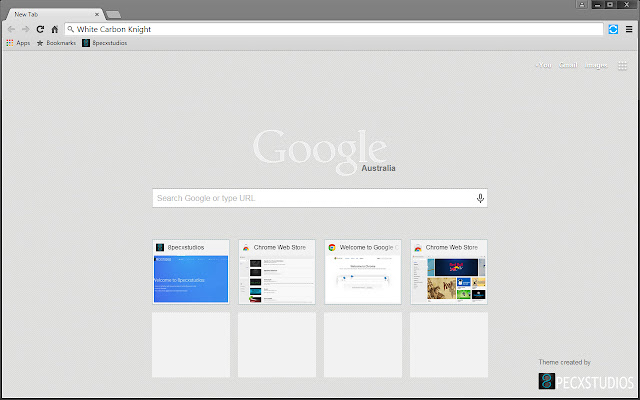The image size is (640, 400).
Task: Open the Bookmarks star folder
Action: click(x=56, y=43)
